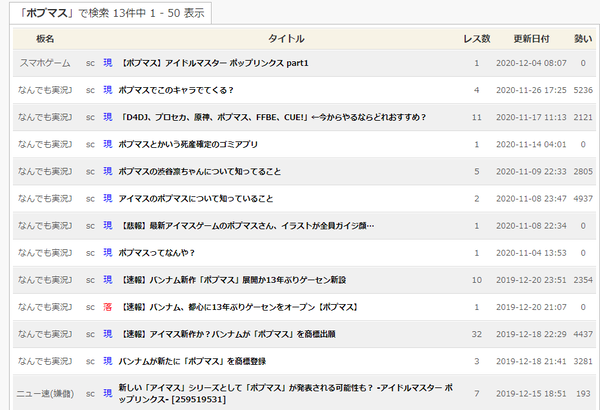
Task: Open the 新しい「アイマス」シリーズ [259519531] thread
Action: (285, 394)
